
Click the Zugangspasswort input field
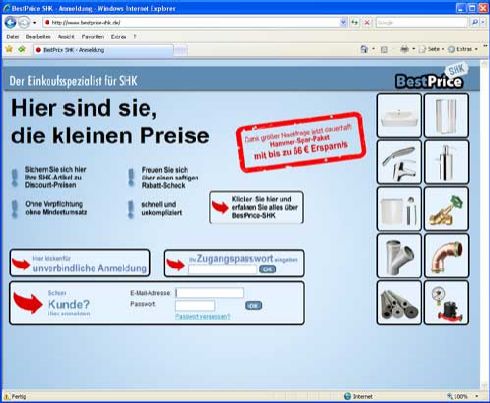(x=222, y=269)
